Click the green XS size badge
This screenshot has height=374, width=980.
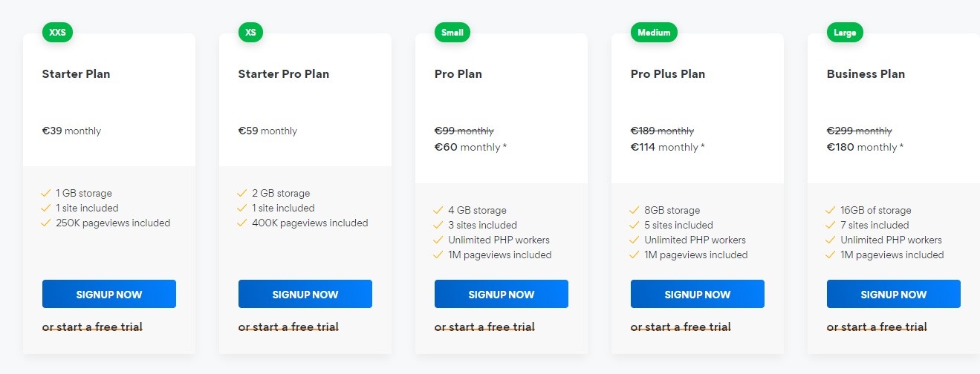point(250,33)
